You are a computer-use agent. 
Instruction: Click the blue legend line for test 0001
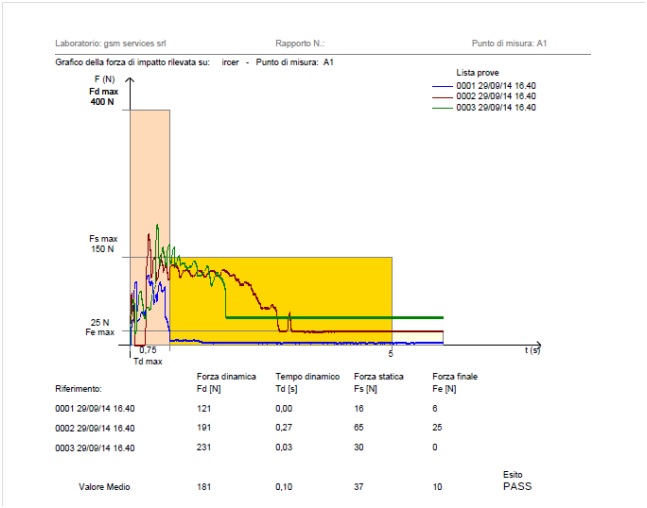click(x=443, y=87)
